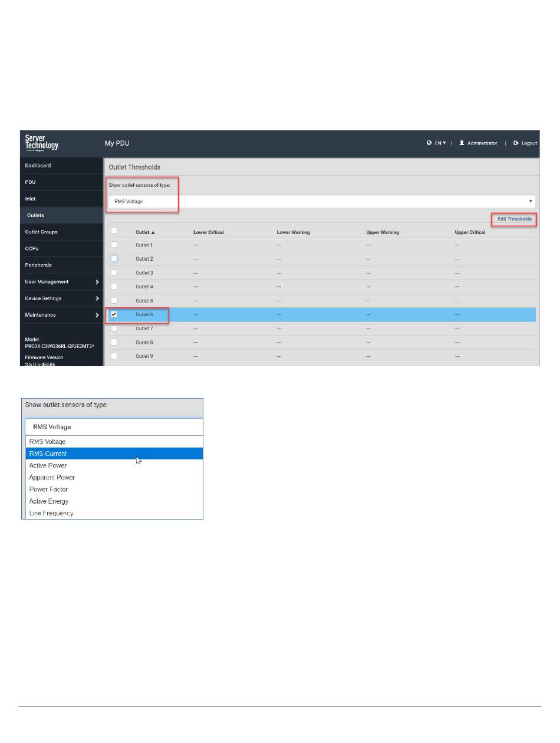The image size is (560, 743).
Task: Click the Logout icon
Action: pos(516,143)
